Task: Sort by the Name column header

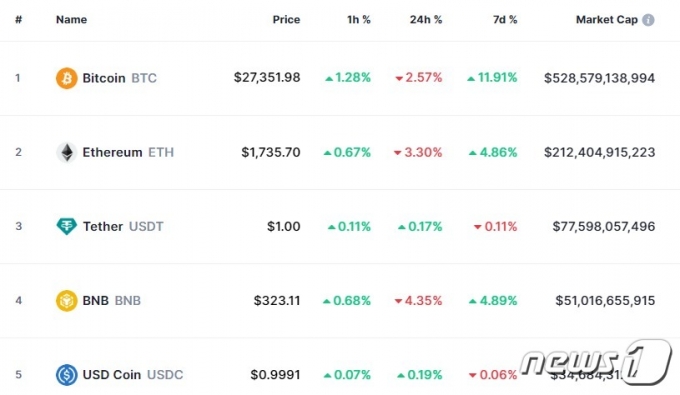Action: 72,20
